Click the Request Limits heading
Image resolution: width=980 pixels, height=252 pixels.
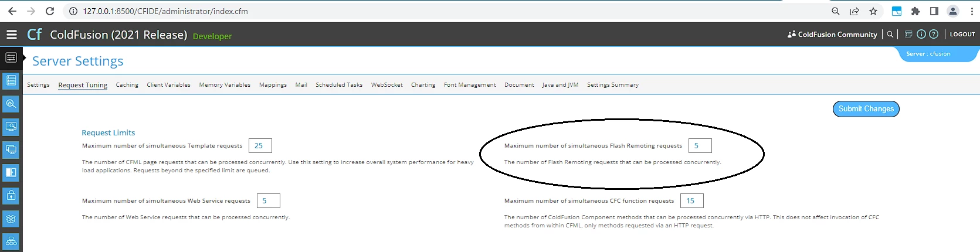(108, 133)
